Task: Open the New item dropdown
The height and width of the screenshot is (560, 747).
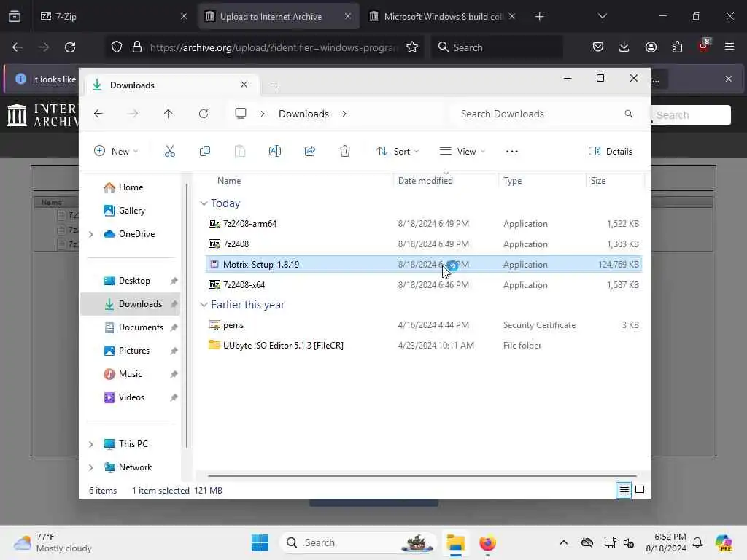Action: pos(116,152)
